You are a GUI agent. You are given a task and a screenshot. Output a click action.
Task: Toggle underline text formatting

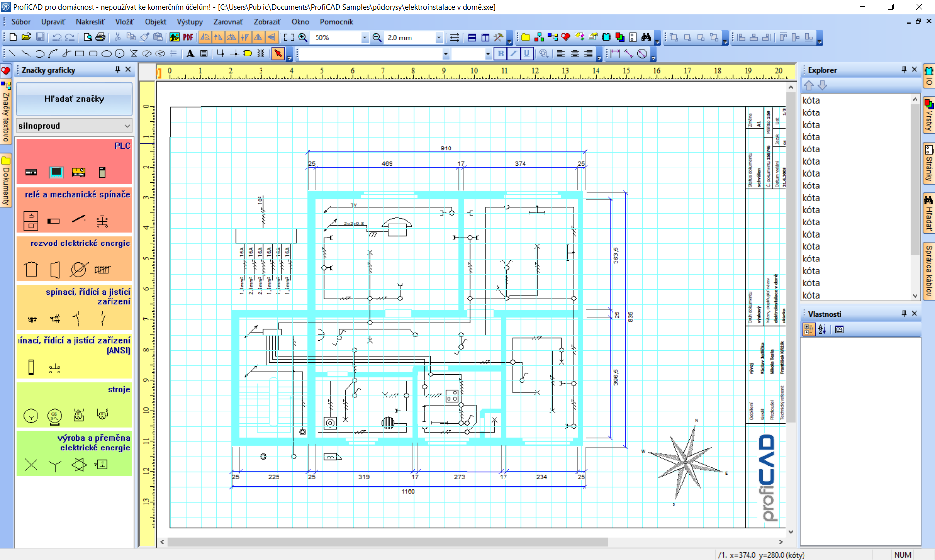pos(526,54)
